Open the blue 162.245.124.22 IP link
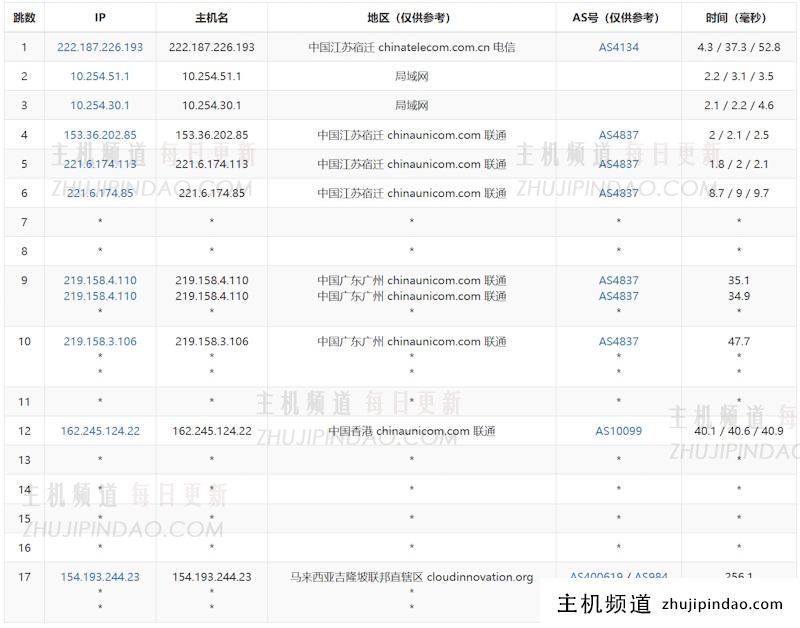800x628 pixels. tap(100, 431)
